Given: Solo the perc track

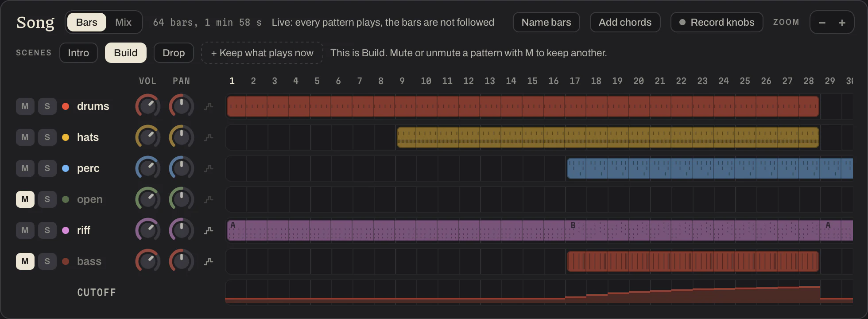Looking at the screenshot, I should (x=47, y=168).
